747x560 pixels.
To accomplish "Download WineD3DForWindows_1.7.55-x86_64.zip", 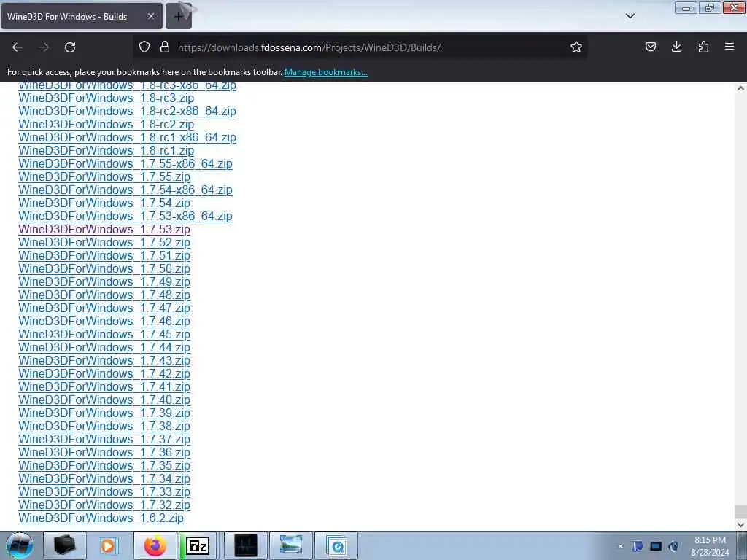I will click(125, 164).
